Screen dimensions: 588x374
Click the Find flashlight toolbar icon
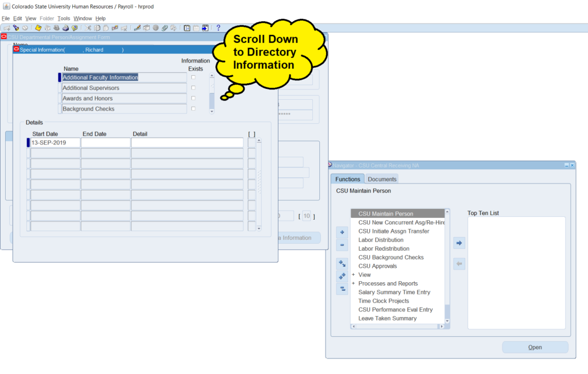(x=16, y=28)
